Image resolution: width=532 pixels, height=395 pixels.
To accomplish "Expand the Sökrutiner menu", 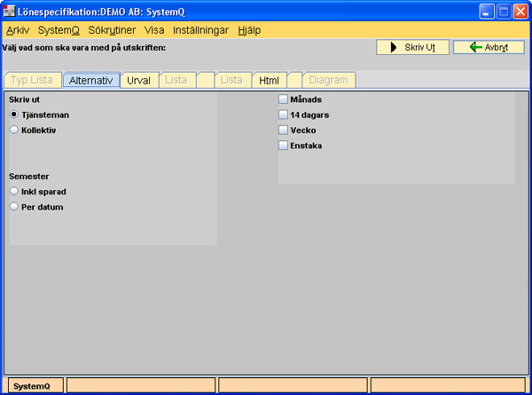I will pyautogui.click(x=113, y=29).
